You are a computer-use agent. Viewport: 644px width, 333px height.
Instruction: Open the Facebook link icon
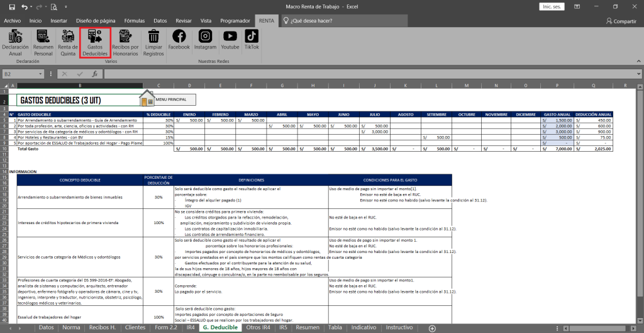[x=179, y=36]
